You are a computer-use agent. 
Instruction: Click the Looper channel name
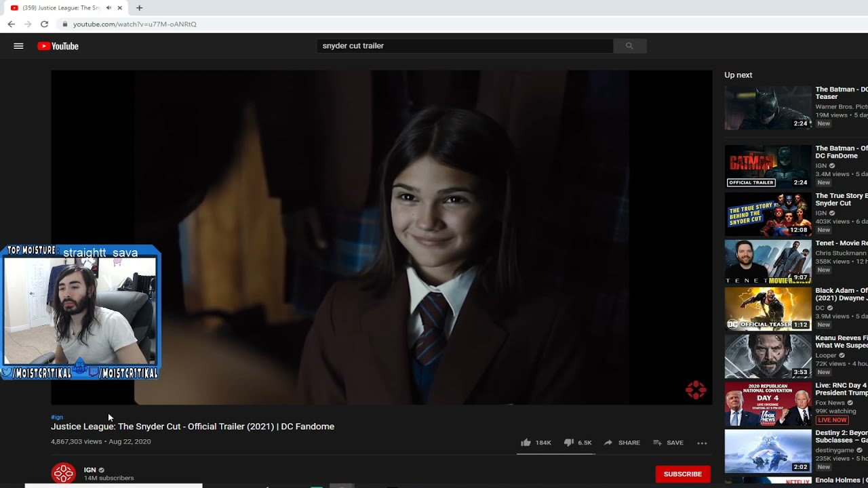click(x=826, y=355)
